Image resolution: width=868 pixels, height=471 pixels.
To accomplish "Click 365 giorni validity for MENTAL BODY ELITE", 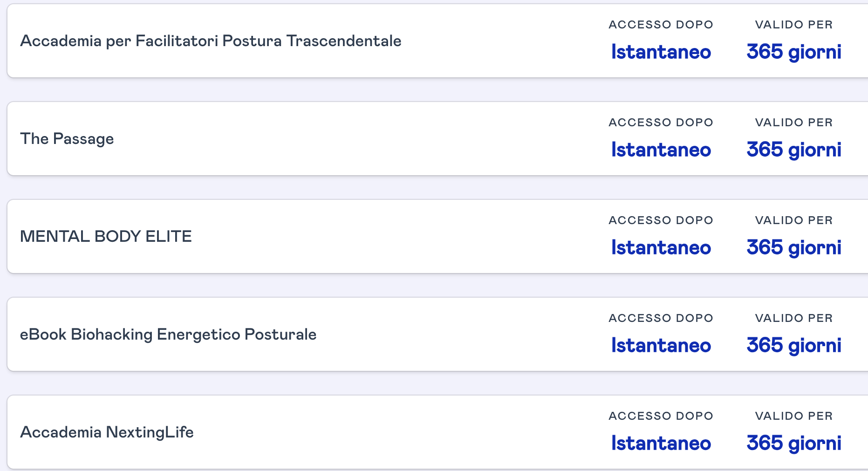I will click(794, 247).
